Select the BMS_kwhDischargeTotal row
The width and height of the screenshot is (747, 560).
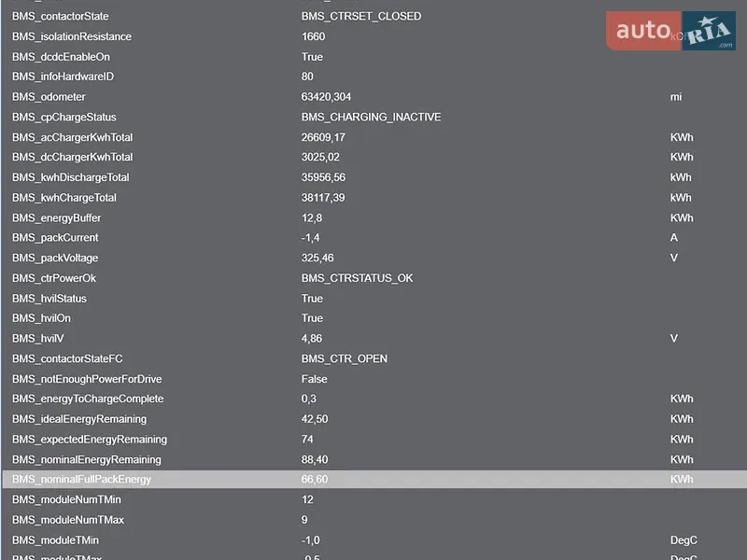click(374, 177)
